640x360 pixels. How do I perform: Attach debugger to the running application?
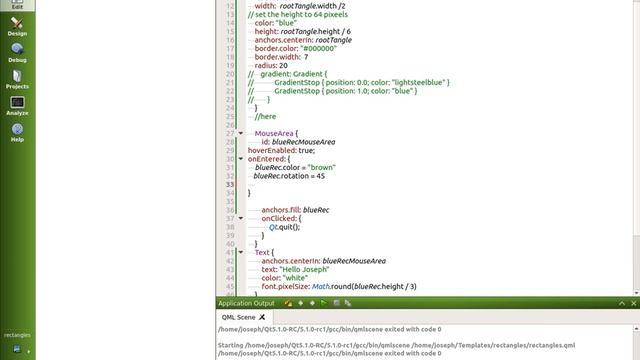tap(348, 303)
